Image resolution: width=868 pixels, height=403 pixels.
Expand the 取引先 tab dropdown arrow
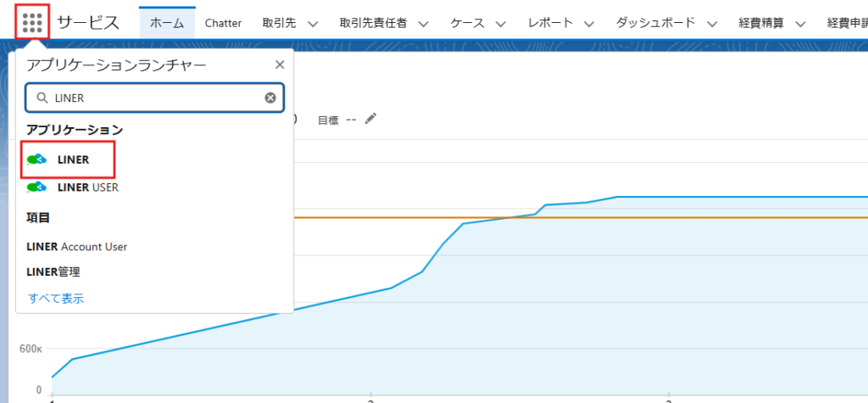click(312, 24)
